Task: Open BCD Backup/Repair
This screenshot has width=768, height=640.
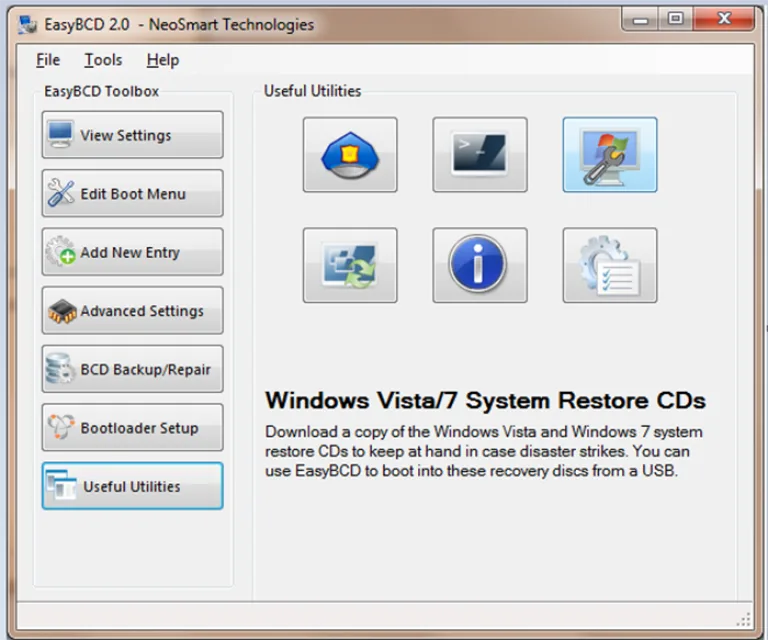Action: tap(133, 369)
